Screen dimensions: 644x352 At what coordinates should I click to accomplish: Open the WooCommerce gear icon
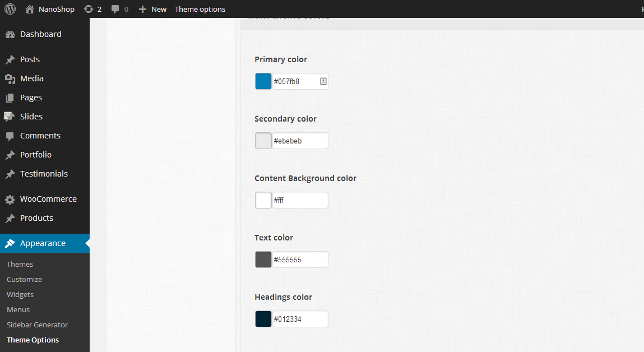10,199
